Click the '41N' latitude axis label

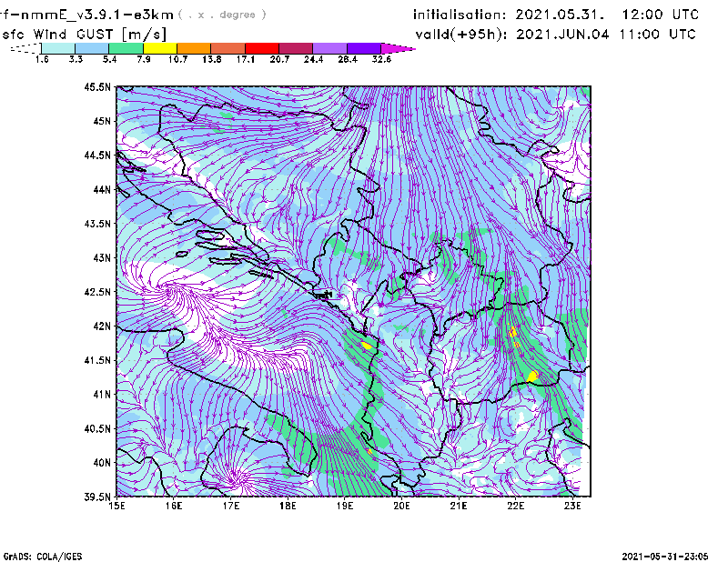[102, 394]
